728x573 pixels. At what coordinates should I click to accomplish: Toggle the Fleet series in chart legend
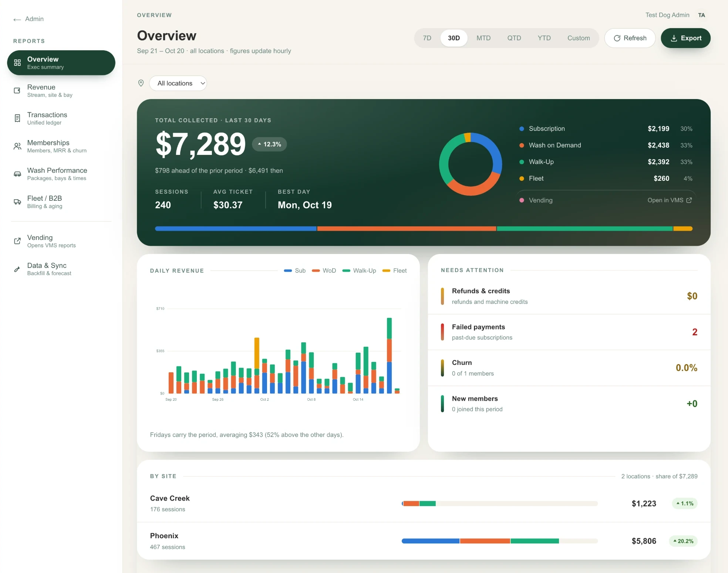click(x=394, y=271)
